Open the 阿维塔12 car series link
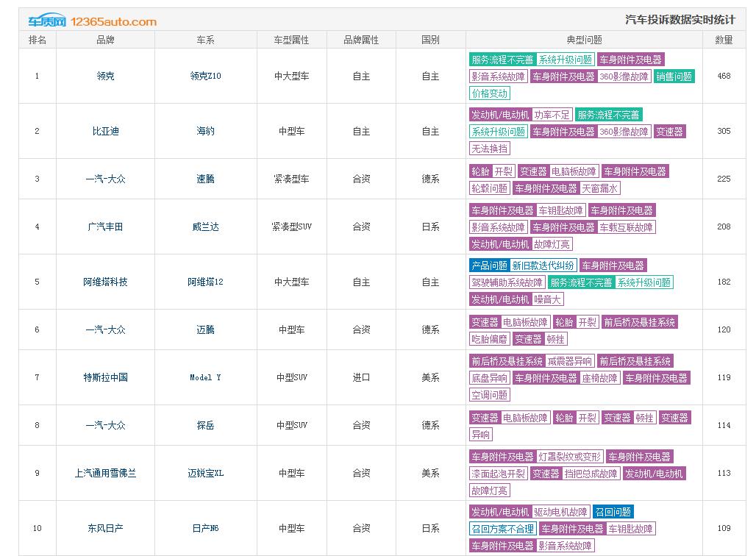The image size is (756, 556). click(x=205, y=282)
